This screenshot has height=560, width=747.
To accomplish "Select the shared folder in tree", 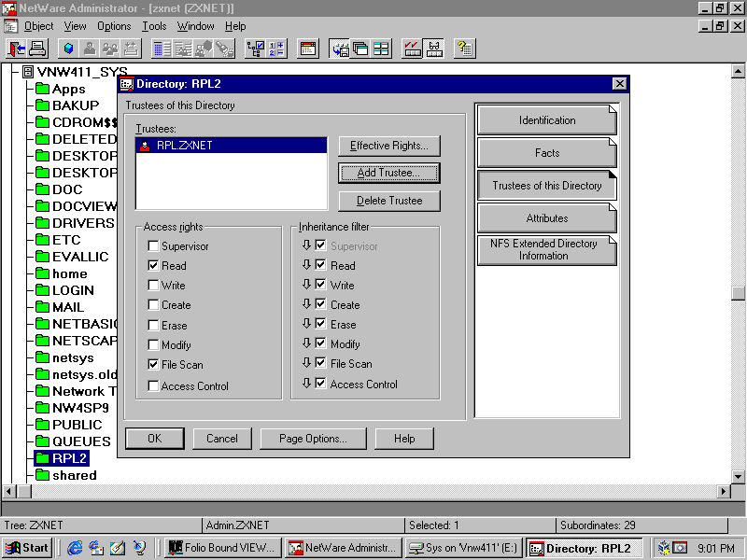I will tap(75, 475).
